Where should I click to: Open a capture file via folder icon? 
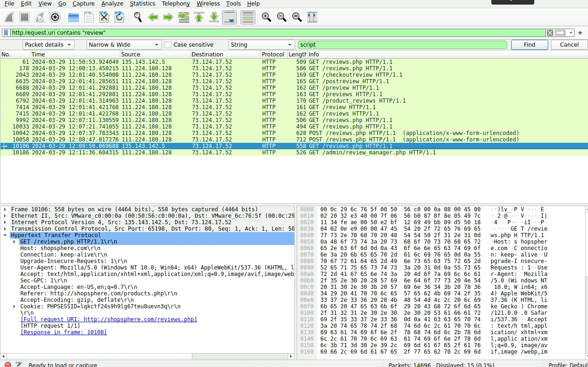[74, 18]
